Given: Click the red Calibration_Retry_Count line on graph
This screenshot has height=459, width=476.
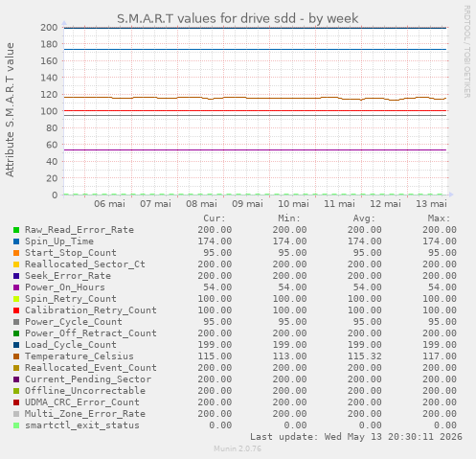Looking at the screenshot, I should [x=256, y=111].
